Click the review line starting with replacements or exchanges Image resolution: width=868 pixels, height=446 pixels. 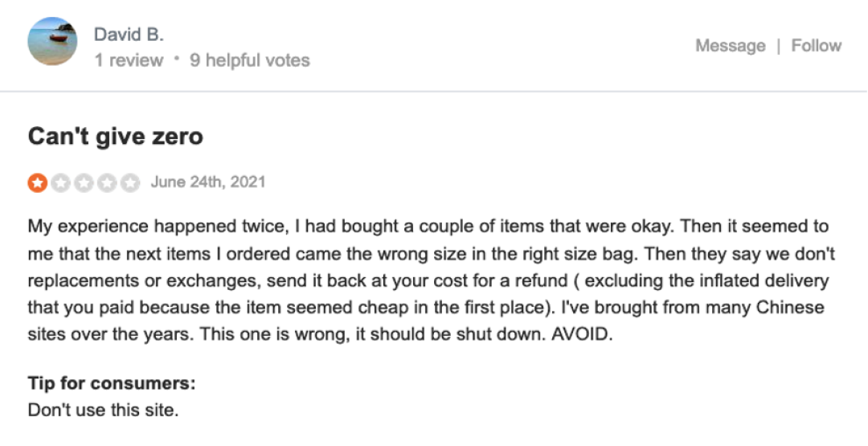click(428, 280)
